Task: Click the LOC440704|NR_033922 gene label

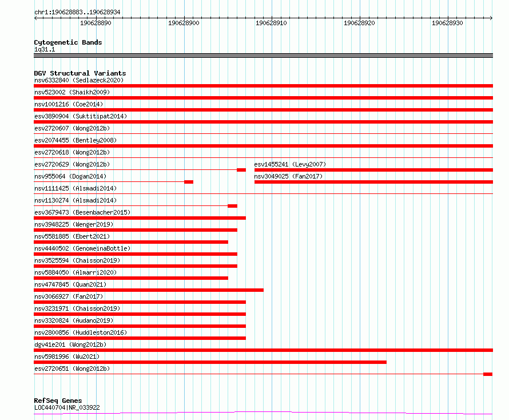Action: [x=67, y=407]
